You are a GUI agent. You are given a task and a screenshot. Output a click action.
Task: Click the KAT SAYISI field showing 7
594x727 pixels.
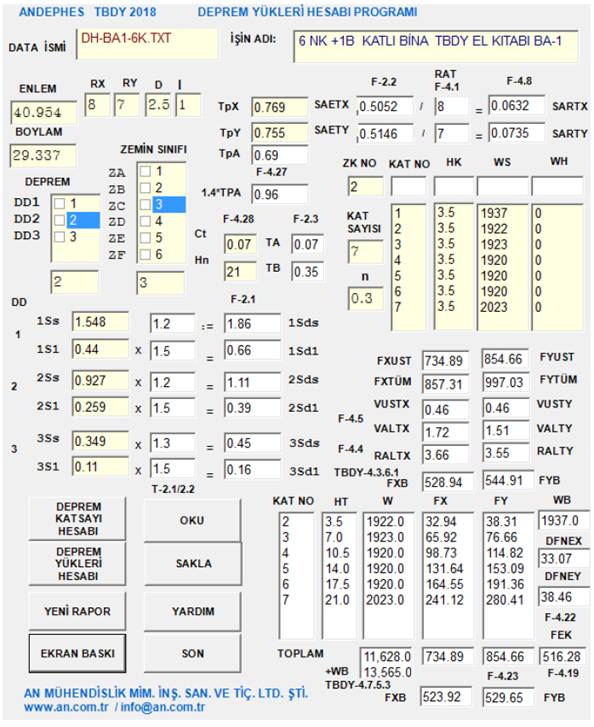365,252
